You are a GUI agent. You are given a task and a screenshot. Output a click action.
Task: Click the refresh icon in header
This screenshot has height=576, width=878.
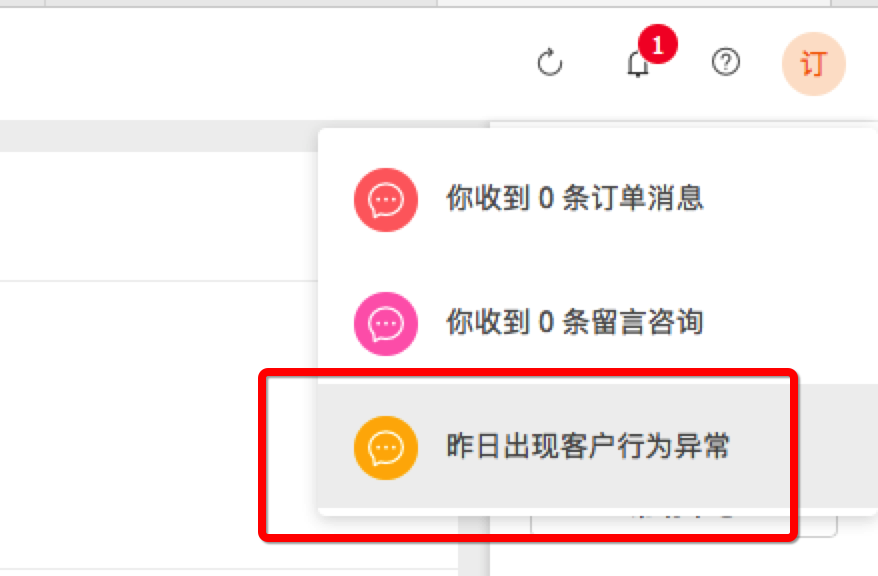click(x=549, y=62)
